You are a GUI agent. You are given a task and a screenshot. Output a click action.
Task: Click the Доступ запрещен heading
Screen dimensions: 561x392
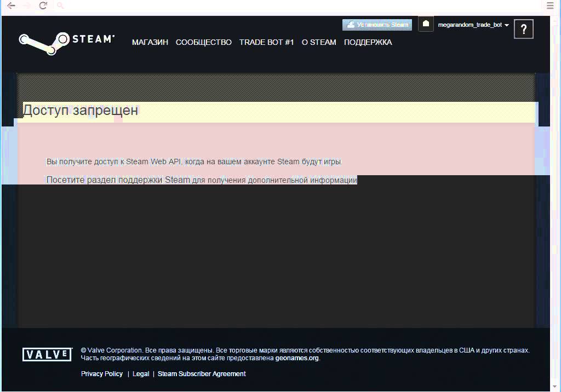[x=81, y=111]
